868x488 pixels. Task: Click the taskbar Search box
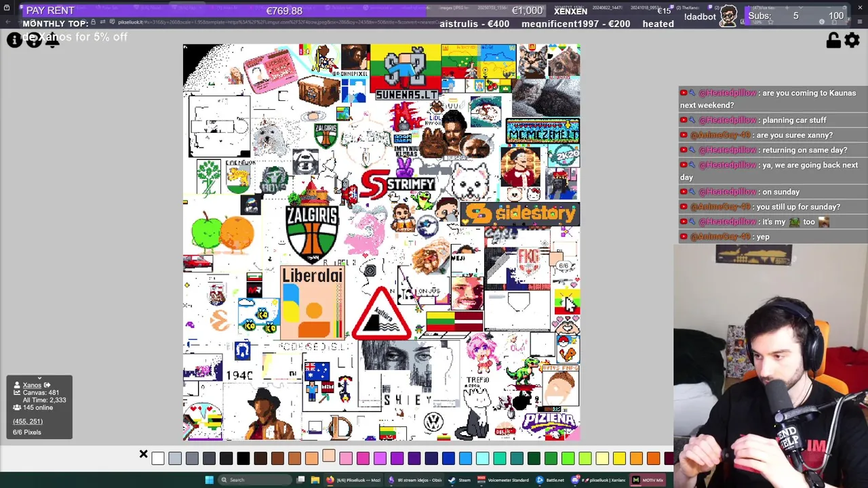pyautogui.click(x=254, y=480)
